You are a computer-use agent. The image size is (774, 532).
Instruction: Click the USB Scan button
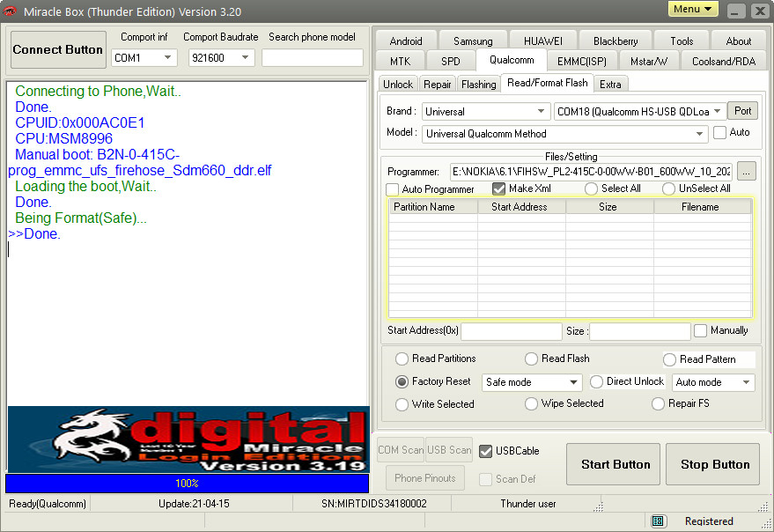coord(449,450)
